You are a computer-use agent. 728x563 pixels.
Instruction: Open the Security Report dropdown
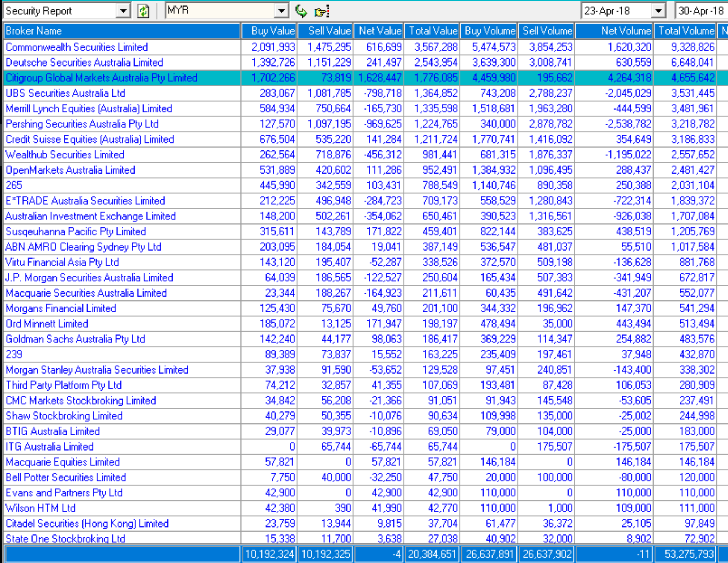123,11
